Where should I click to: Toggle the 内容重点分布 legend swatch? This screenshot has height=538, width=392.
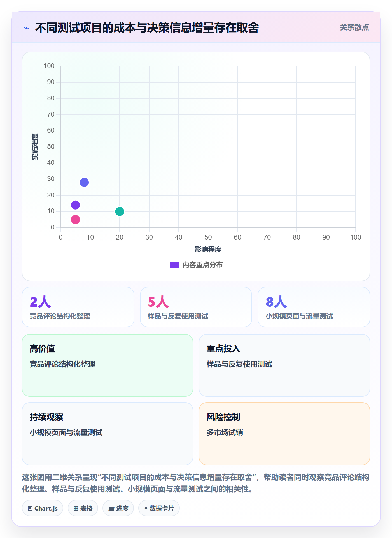tap(174, 265)
